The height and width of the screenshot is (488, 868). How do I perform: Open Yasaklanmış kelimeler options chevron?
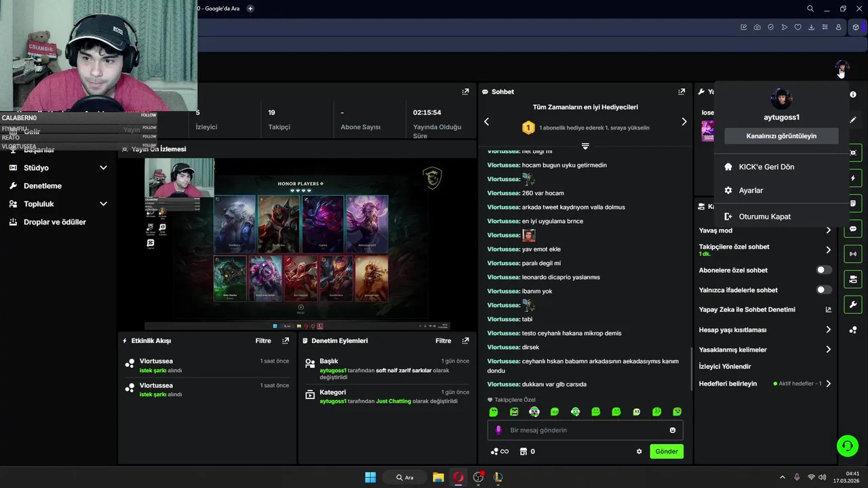pyautogui.click(x=828, y=350)
